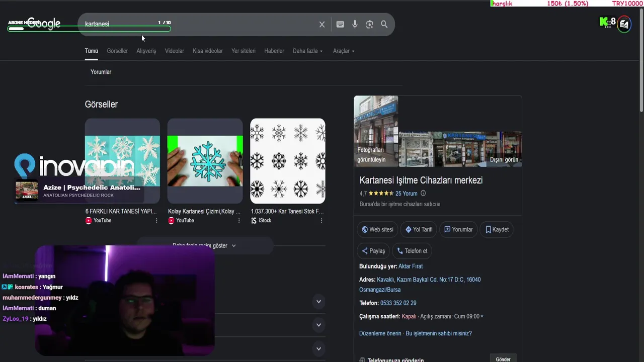Open options for iStock Kar Tanesi result
Screen dimensions: 644x362
pyautogui.click(x=321, y=220)
